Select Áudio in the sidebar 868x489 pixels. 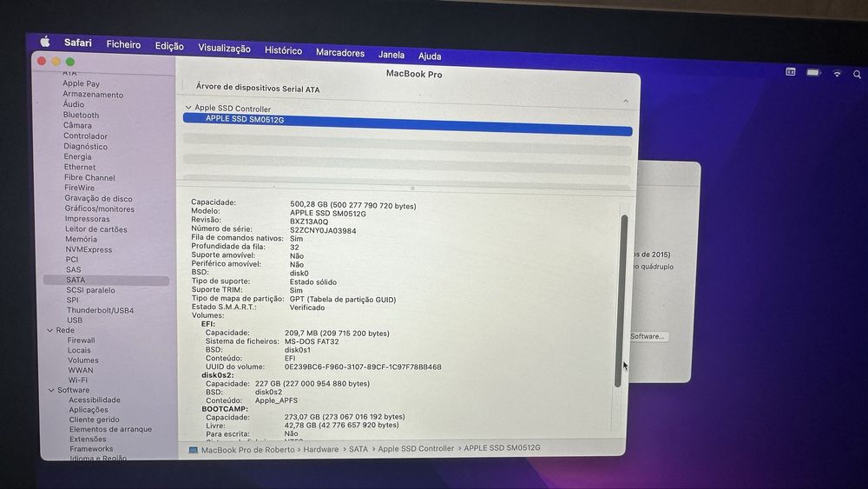pyautogui.click(x=74, y=104)
